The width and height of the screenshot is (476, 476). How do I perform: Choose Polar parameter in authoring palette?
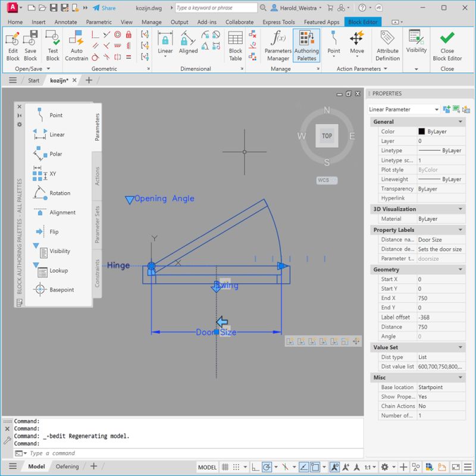pos(48,154)
